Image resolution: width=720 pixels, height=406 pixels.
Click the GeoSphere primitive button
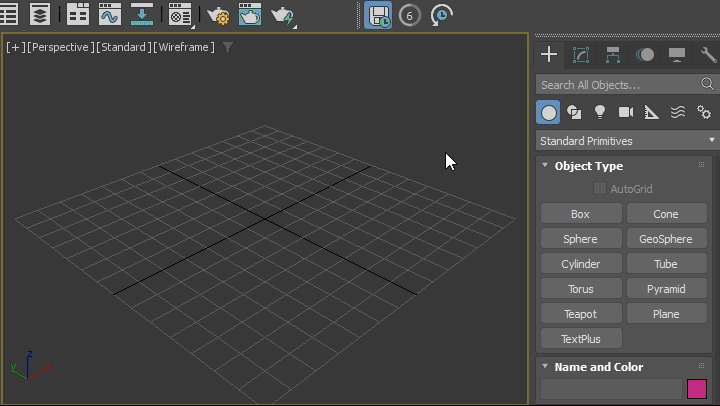[666, 239]
